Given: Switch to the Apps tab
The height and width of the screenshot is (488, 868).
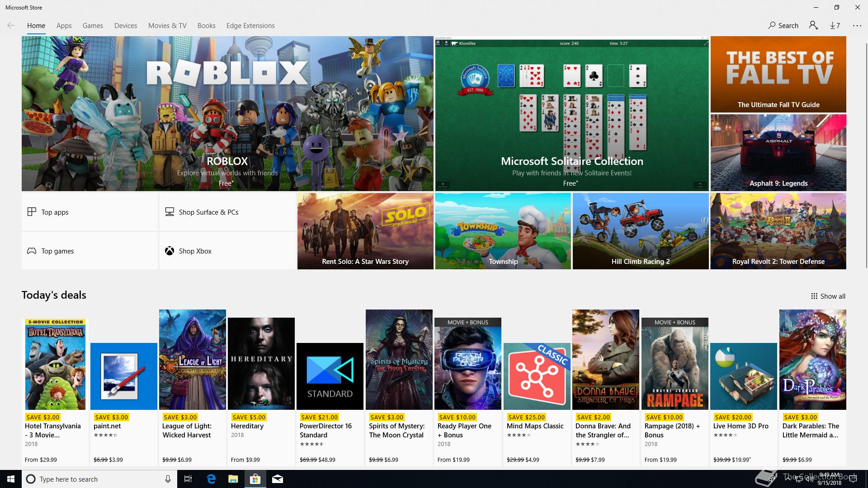Looking at the screenshot, I should (64, 25).
